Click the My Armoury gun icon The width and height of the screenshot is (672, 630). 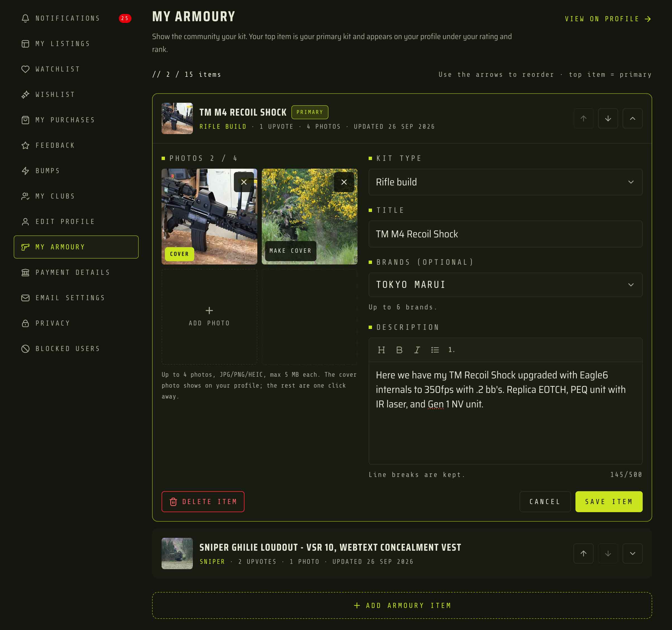pyautogui.click(x=25, y=247)
